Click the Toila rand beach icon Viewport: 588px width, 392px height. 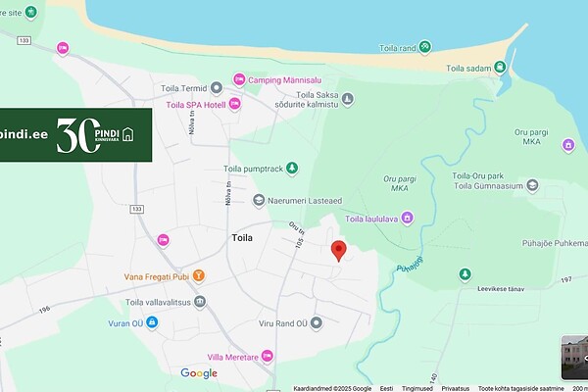(x=424, y=47)
